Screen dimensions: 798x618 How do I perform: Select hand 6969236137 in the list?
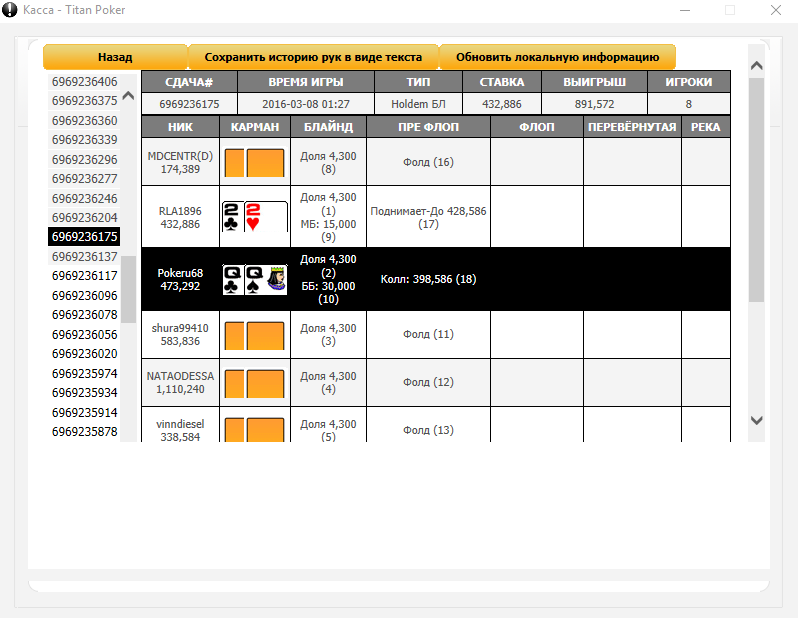pos(84,257)
